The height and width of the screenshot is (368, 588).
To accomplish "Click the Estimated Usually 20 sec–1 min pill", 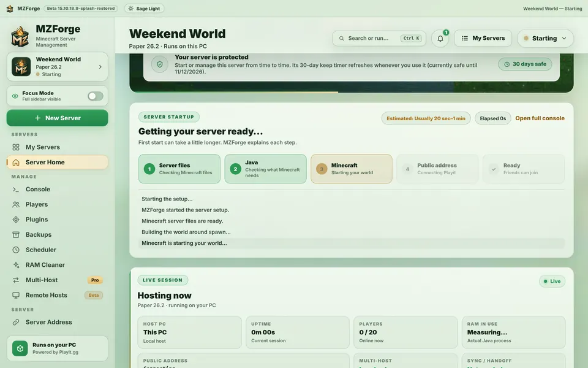I will click(x=426, y=118).
